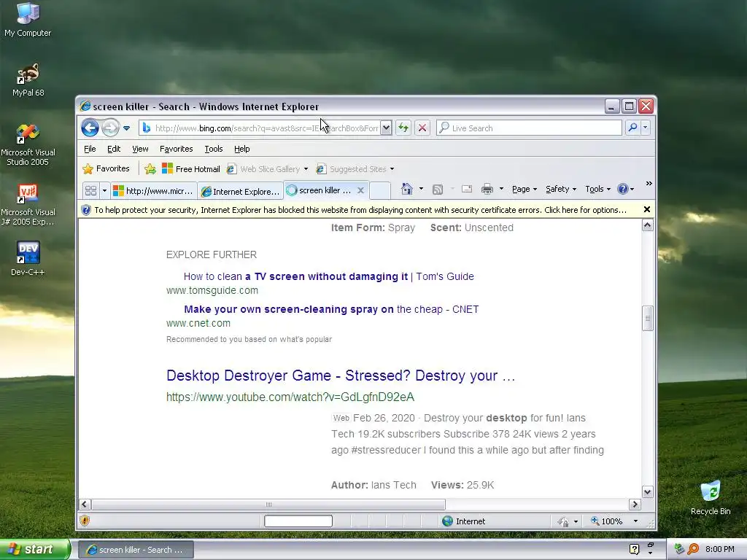Click the security information bar message
This screenshot has width=747, height=560.
click(360, 210)
